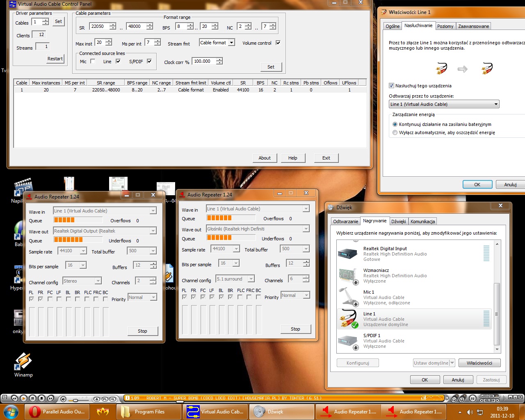Show hidden system tray icons
The image size is (525, 420).
pos(460,412)
